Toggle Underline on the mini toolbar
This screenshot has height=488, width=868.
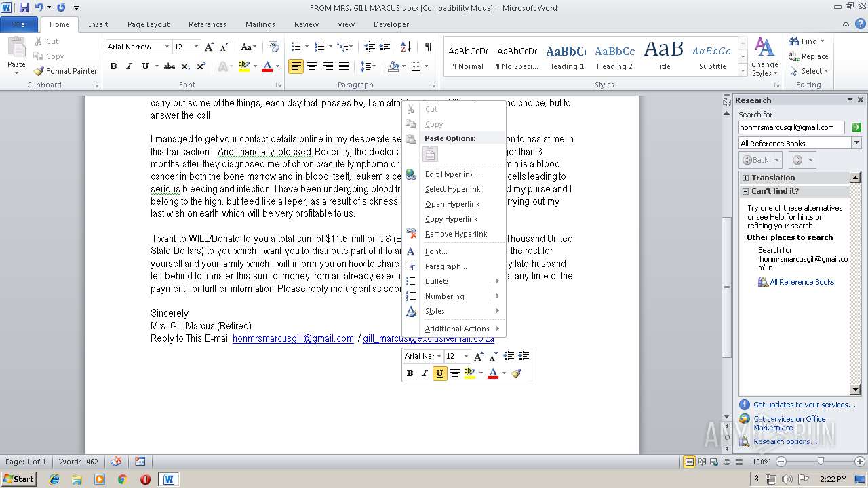coord(439,373)
